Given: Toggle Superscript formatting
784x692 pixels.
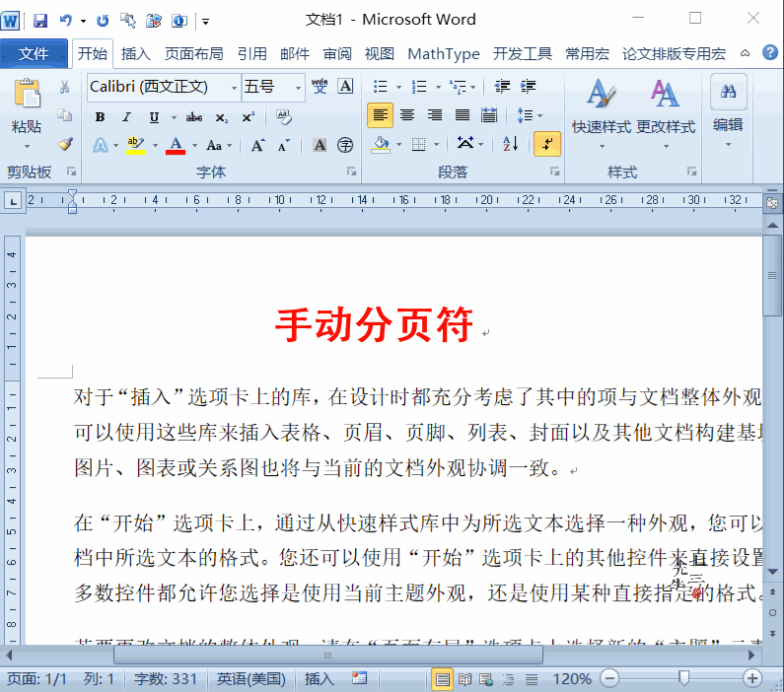Looking at the screenshot, I should [x=248, y=117].
